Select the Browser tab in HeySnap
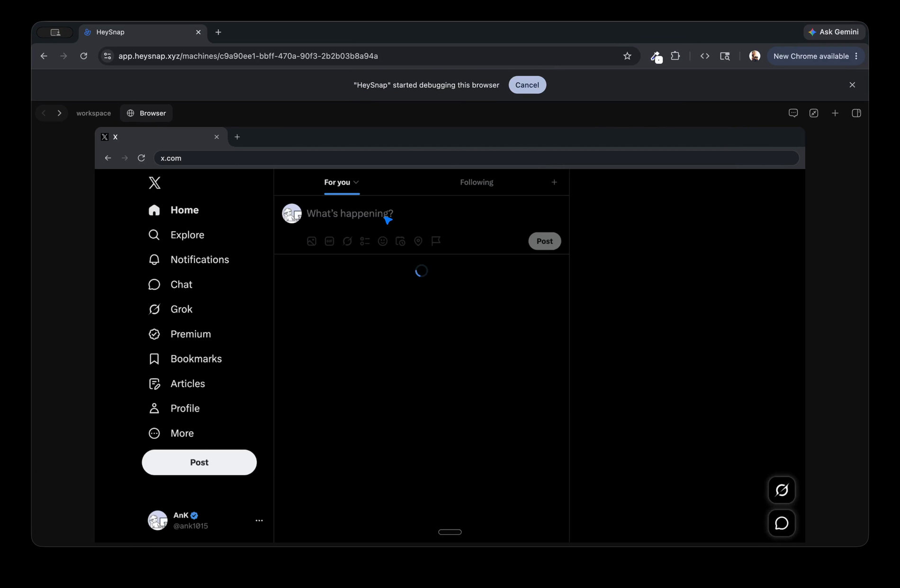The image size is (900, 588). (x=146, y=113)
